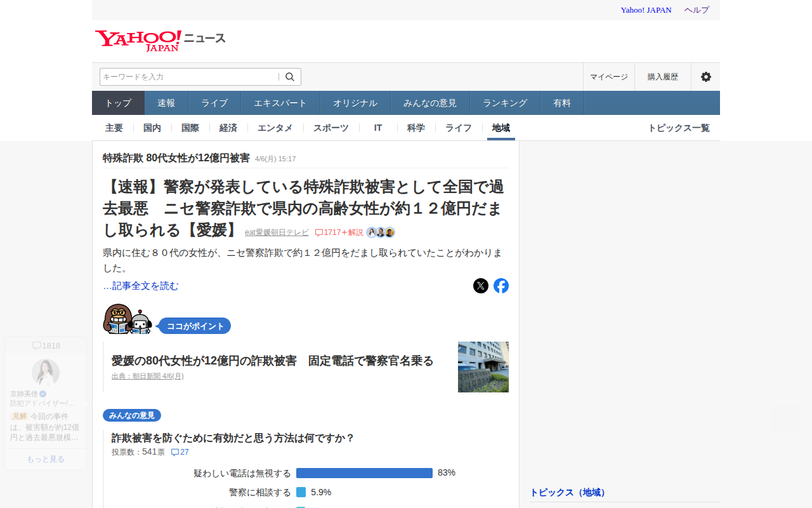This screenshot has width=812, height=508.
Task: Click the search magnifier icon
Action: pos(290,77)
